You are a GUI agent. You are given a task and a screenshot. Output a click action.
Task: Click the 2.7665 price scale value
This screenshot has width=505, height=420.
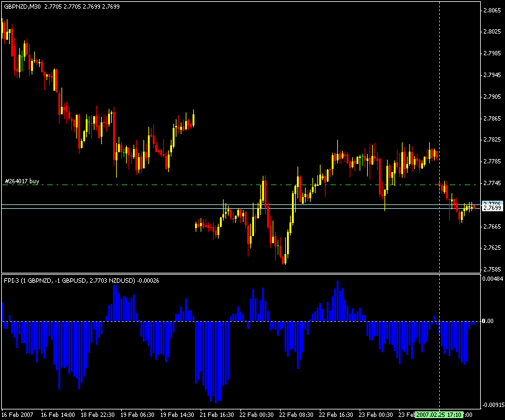(x=492, y=226)
